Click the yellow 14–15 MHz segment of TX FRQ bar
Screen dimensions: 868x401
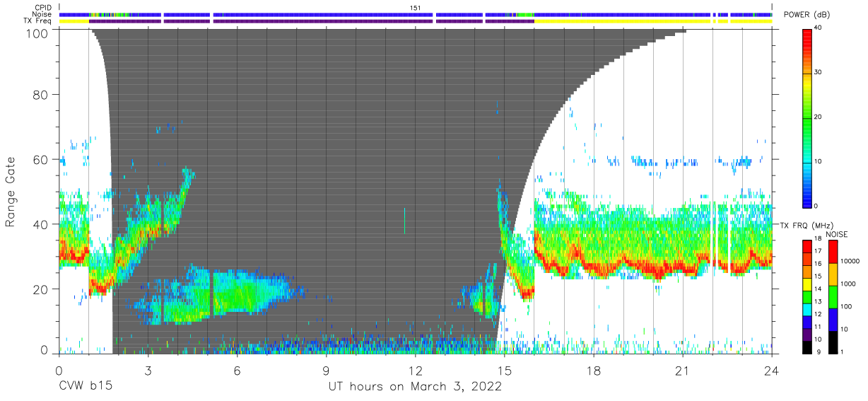tap(808, 284)
